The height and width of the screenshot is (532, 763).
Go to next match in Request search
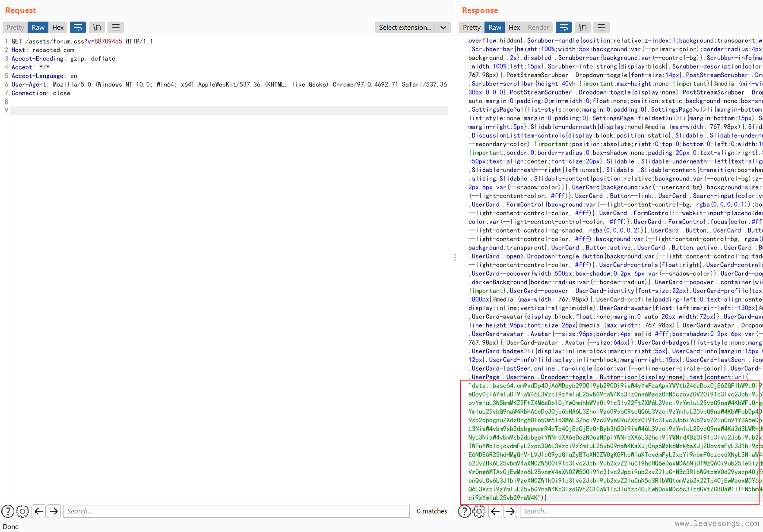click(54, 511)
